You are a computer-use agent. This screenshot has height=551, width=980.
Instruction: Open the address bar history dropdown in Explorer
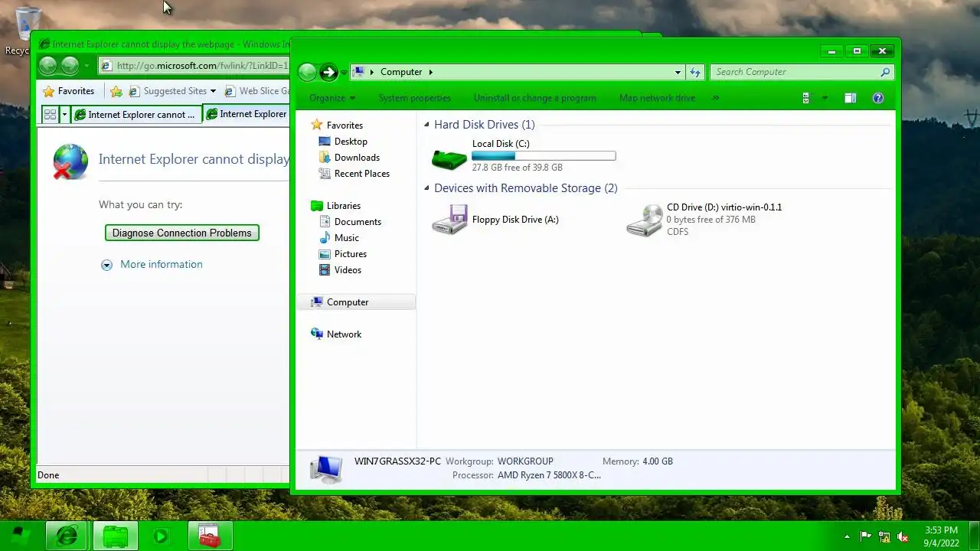tap(678, 72)
